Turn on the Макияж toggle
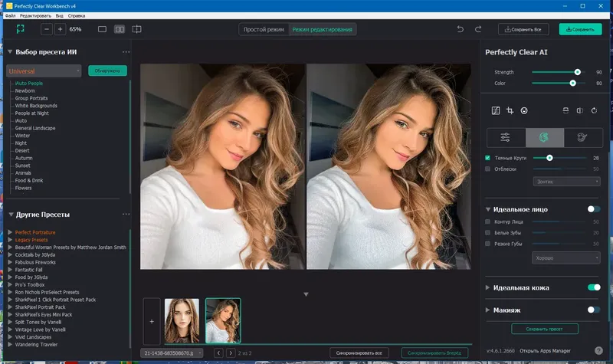The height and width of the screenshot is (364, 613). pyautogui.click(x=594, y=310)
